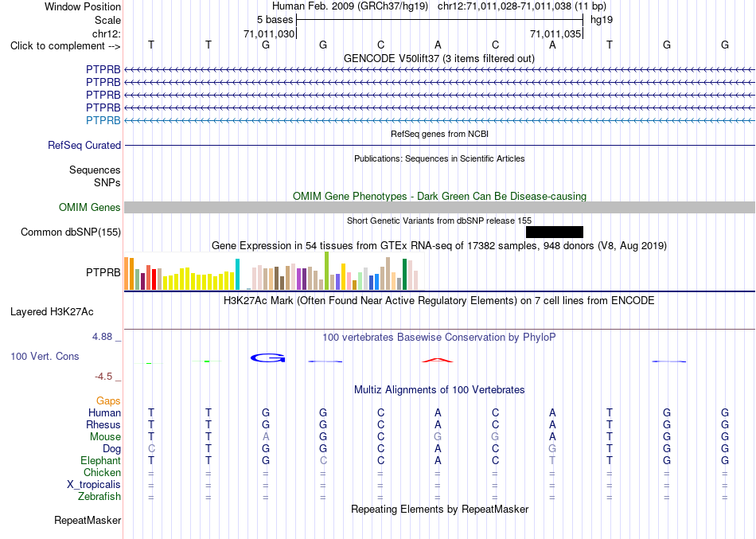Click the red A conservation logo glyph
This screenshot has height=539, width=756.
point(438,360)
